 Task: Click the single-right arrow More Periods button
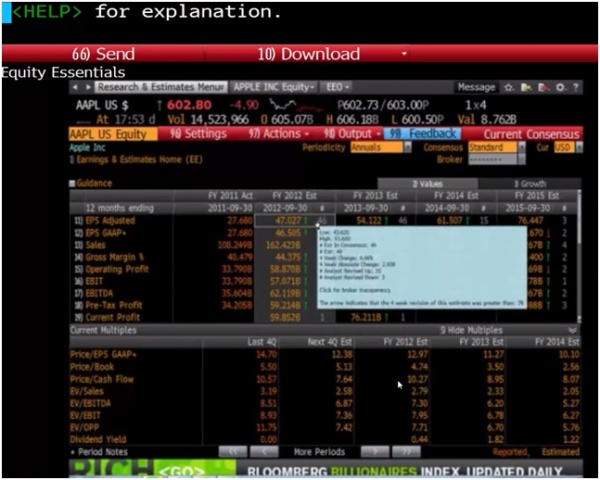[375, 452]
